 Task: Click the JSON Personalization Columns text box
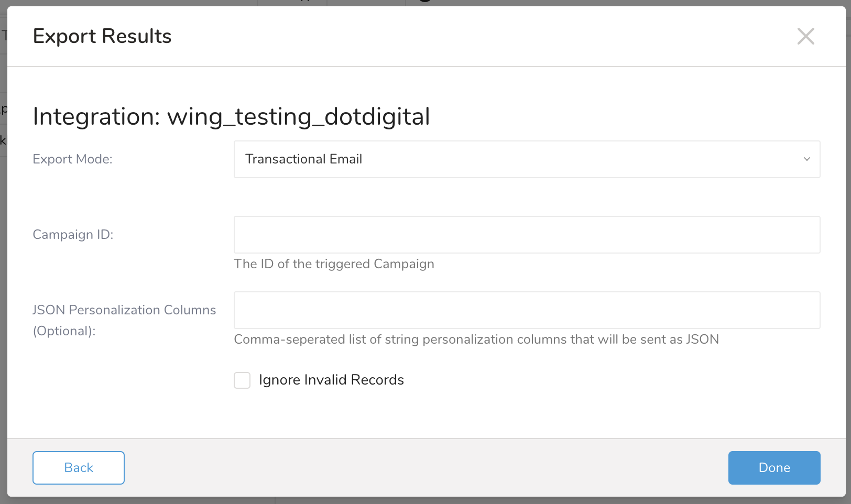point(526,310)
